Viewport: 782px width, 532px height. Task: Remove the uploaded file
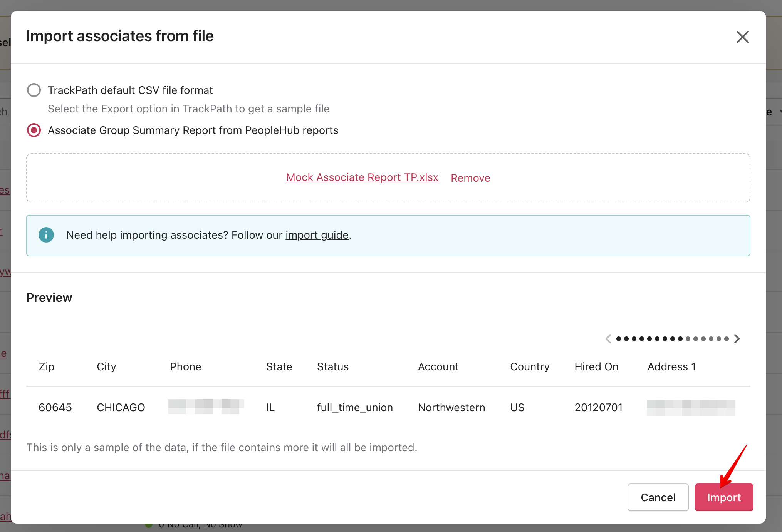[470, 178]
